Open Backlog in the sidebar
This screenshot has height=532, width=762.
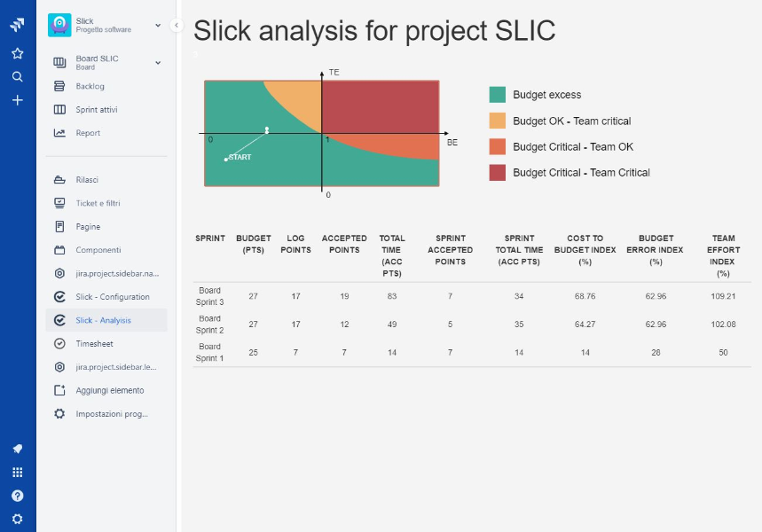90,87
